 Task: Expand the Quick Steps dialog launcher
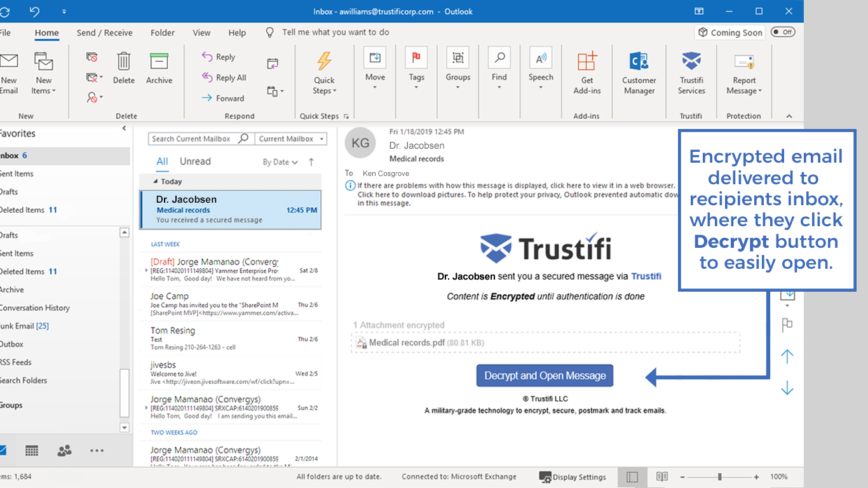tap(346, 116)
